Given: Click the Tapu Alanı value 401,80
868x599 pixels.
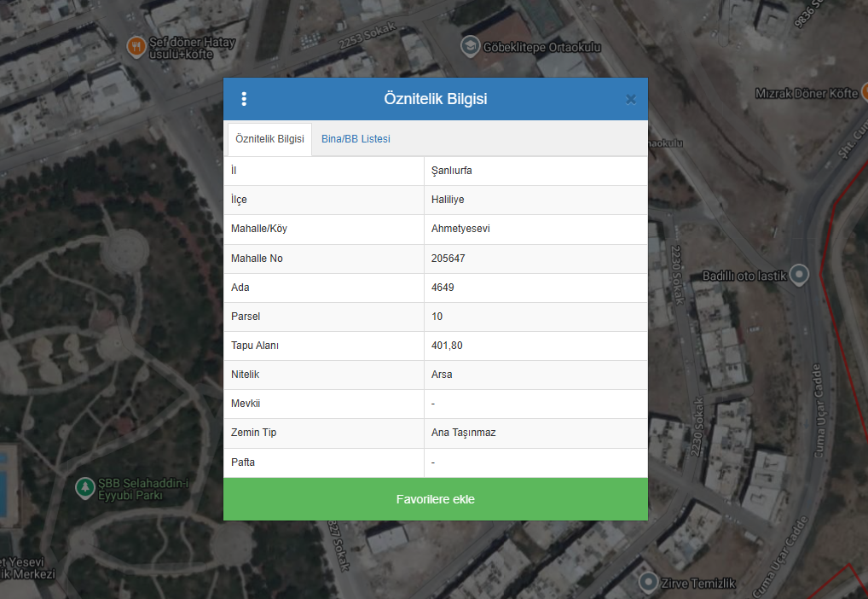Looking at the screenshot, I should point(447,346).
